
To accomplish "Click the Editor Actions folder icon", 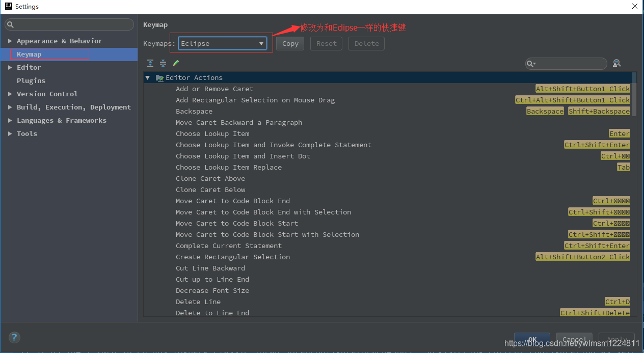I will tap(159, 78).
